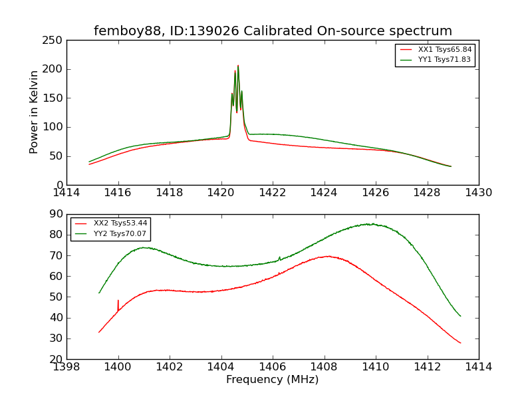Click the '200' tick label on upper y-axis
This screenshot has width=532, height=399.
pos(53,69)
